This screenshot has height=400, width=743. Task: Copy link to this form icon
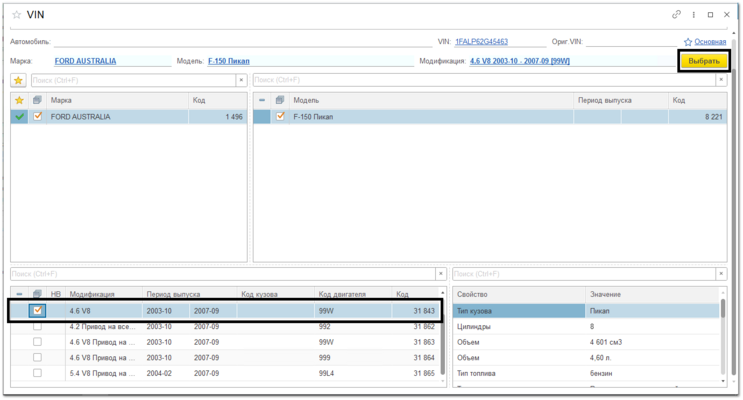pos(676,15)
